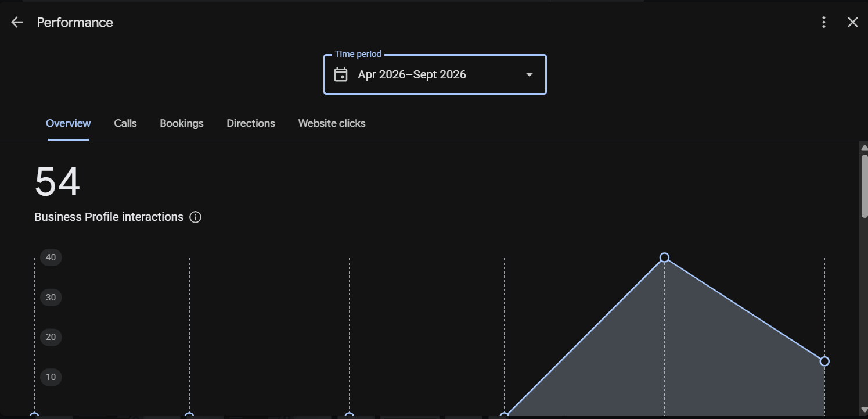This screenshot has width=868, height=419.
Task: Click the vertical scrollbar thumb
Action: pos(864,186)
